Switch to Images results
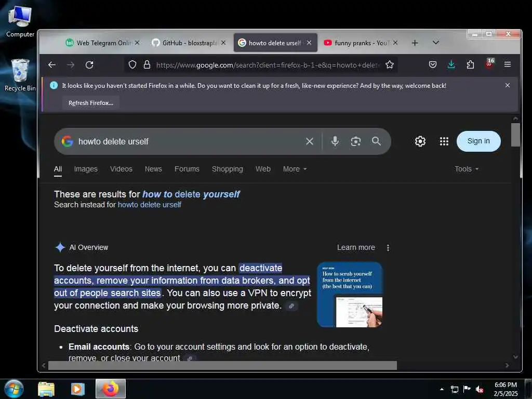Screen dimensions: 532x399 click(86, 169)
